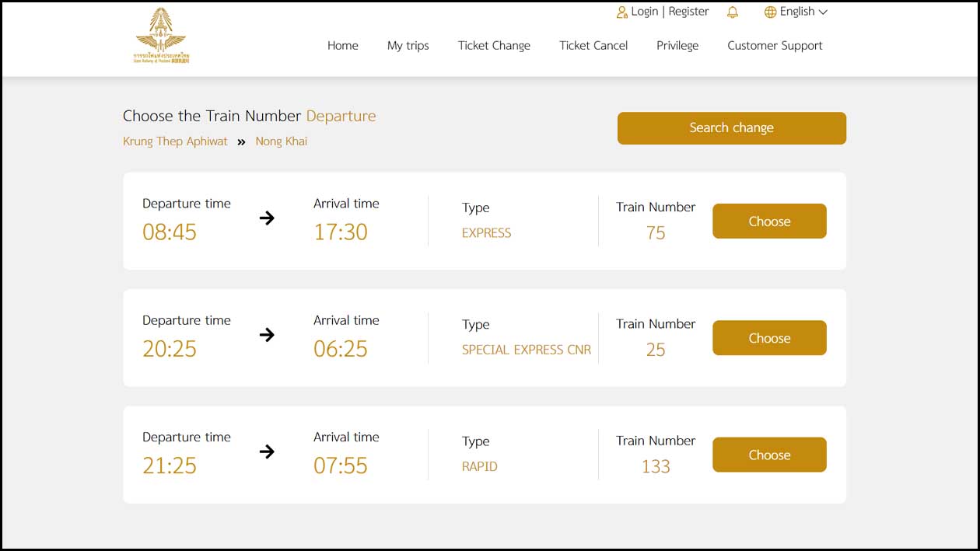The width and height of the screenshot is (980, 551).
Task: Choose Special Express CNR train 25
Action: 769,338
